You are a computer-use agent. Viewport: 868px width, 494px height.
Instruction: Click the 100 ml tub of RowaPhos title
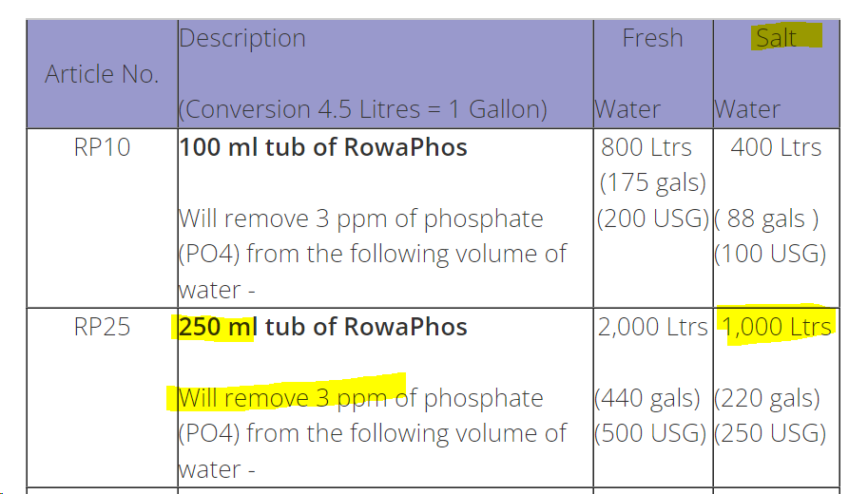tap(323, 147)
